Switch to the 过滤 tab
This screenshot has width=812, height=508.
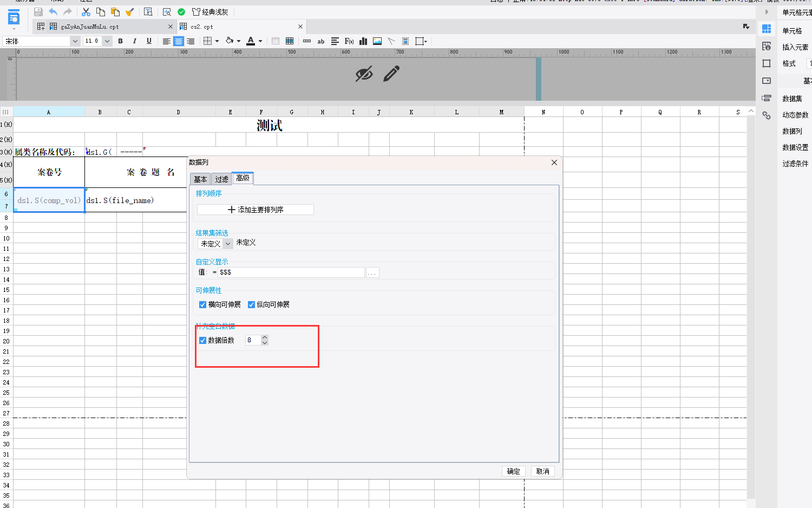coord(221,179)
